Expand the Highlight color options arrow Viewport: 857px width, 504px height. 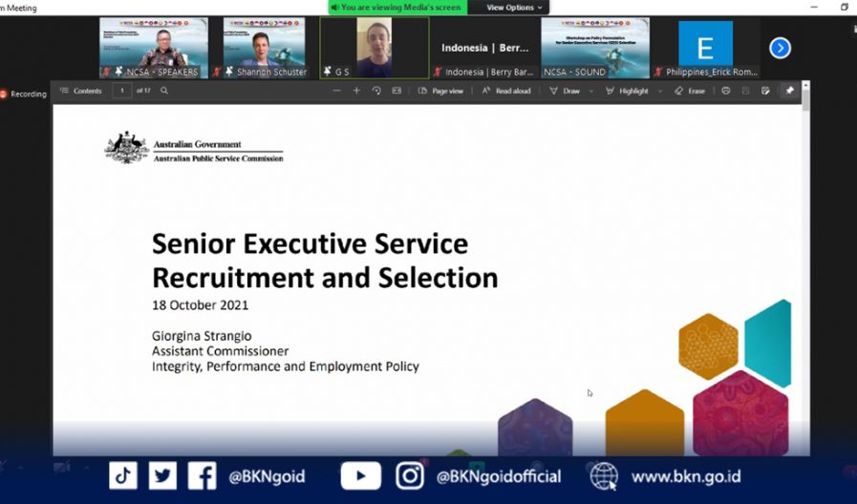658,91
